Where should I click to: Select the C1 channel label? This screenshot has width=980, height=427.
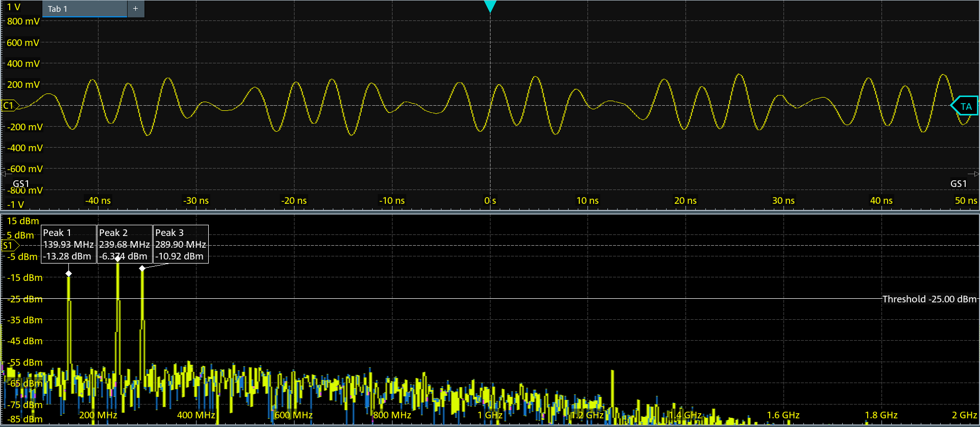point(10,106)
